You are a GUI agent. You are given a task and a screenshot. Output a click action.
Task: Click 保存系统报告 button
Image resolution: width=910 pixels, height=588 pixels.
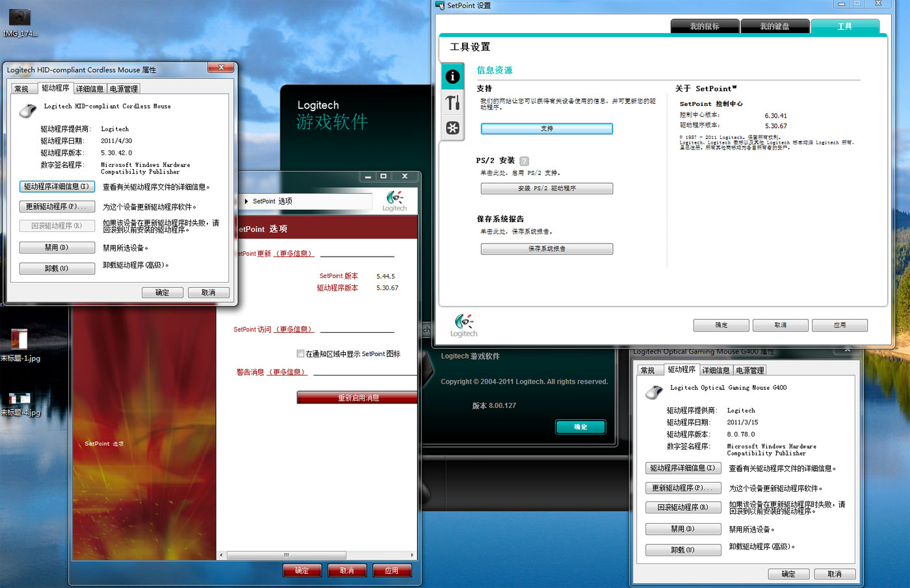point(547,249)
